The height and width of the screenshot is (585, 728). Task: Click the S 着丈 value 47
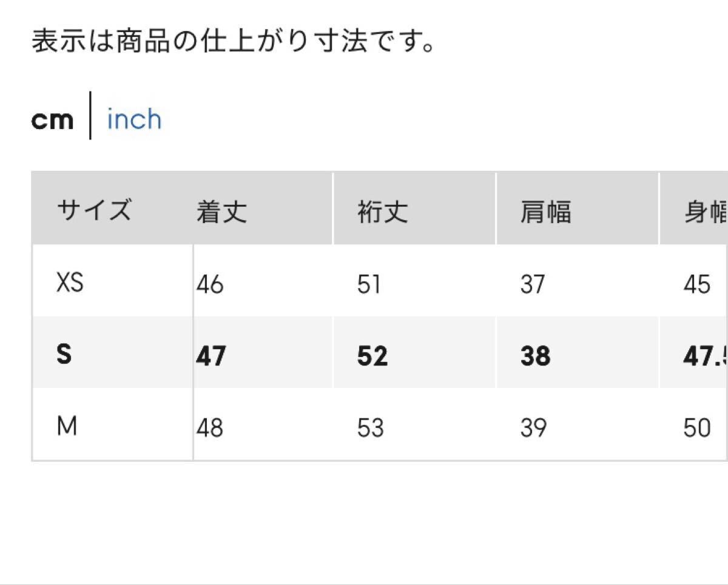click(x=211, y=356)
